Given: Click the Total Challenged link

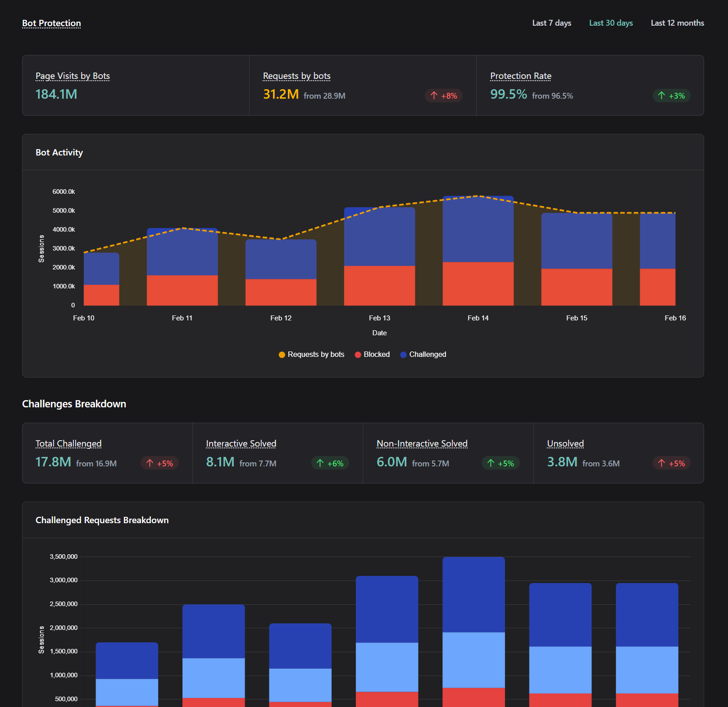Looking at the screenshot, I should 68,443.
